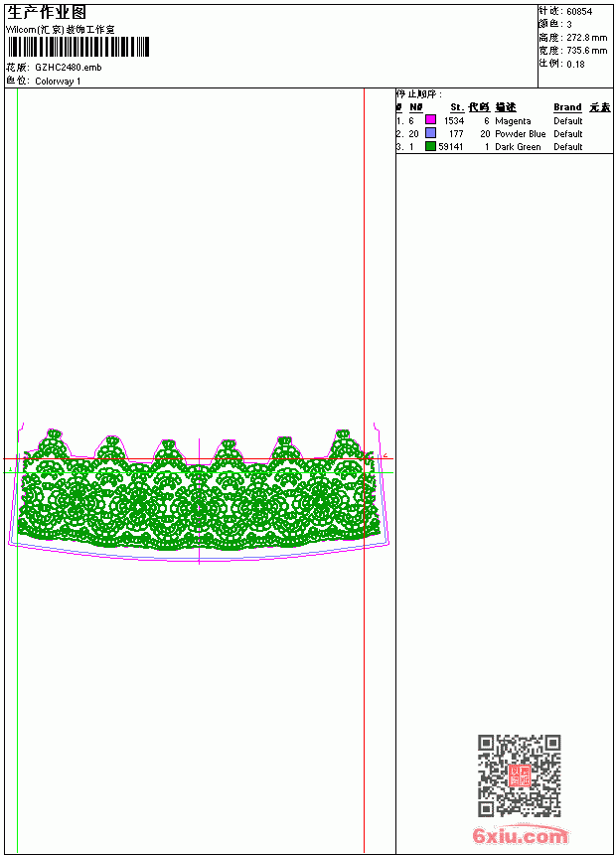Image resolution: width=616 pixels, height=855 pixels.
Task: Select the Dark Green row with 59141 stitches
Action: [505, 147]
